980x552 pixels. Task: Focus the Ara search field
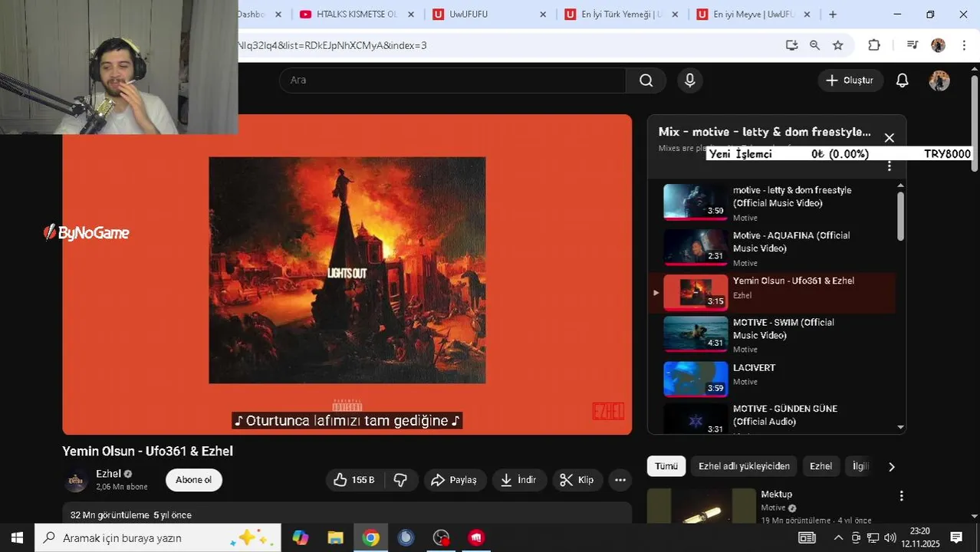(x=452, y=80)
